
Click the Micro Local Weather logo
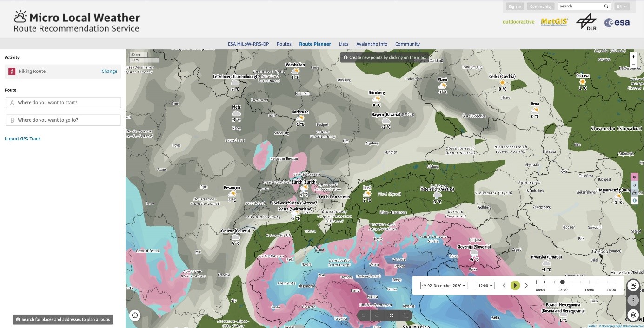click(77, 22)
